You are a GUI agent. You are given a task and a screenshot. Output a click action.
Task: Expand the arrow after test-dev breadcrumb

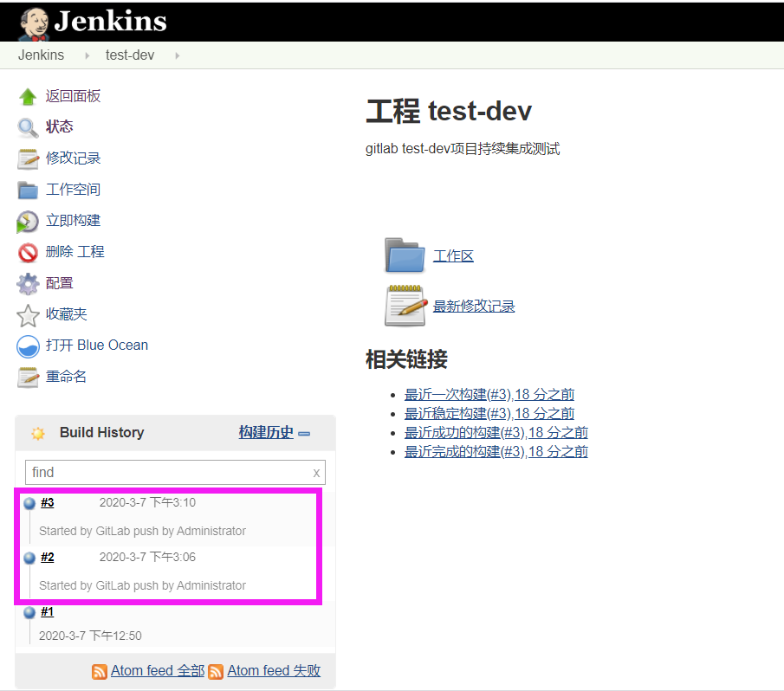[x=177, y=55]
